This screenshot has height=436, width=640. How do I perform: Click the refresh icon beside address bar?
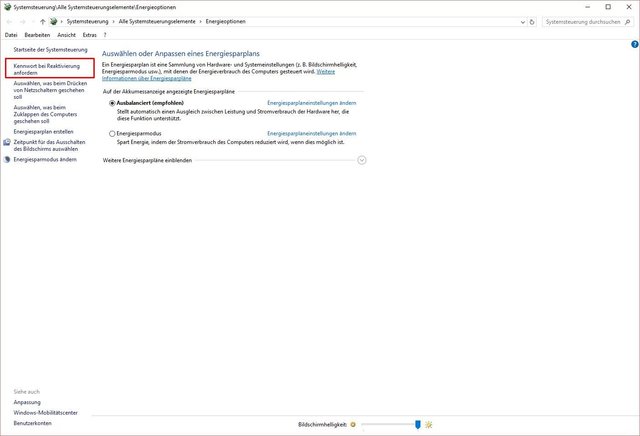[x=532, y=22]
